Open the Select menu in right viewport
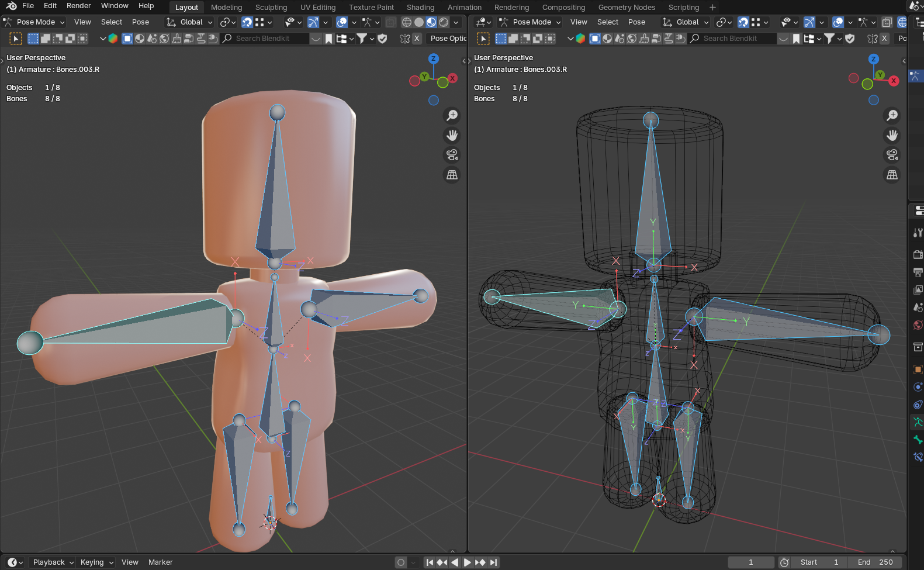Viewport: 924px width, 570px height. (608, 22)
